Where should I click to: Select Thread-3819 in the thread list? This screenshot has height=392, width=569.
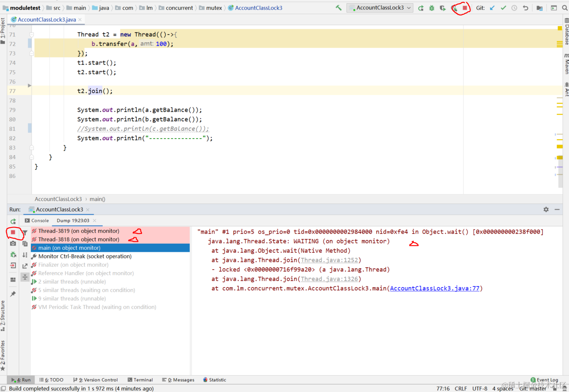tap(110, 231)
